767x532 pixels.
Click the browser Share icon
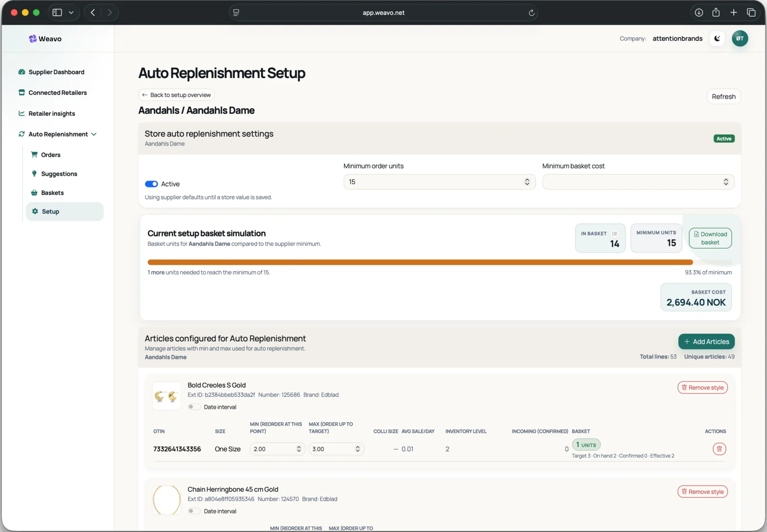[x=716, y=12]
